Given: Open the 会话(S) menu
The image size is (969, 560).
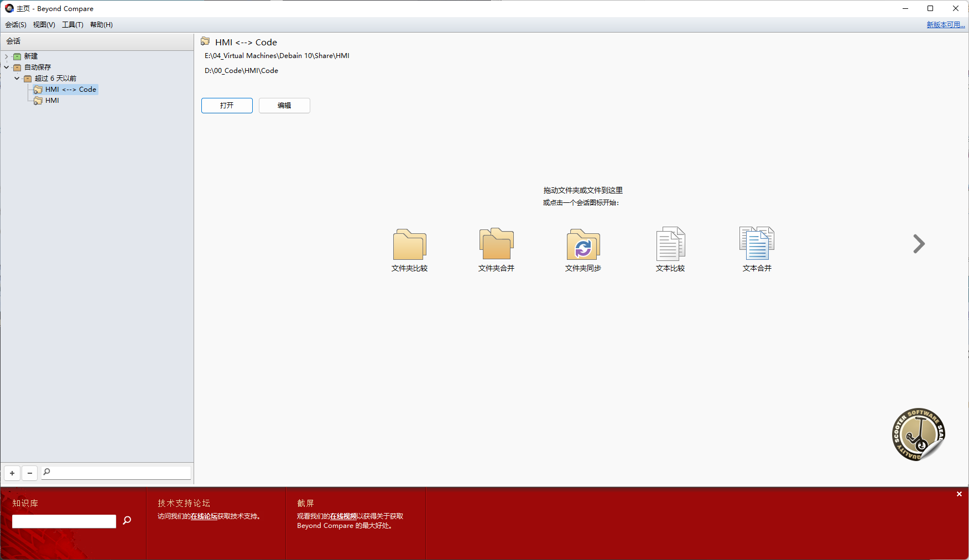Looking at the screenshot, I should point(16,25).
